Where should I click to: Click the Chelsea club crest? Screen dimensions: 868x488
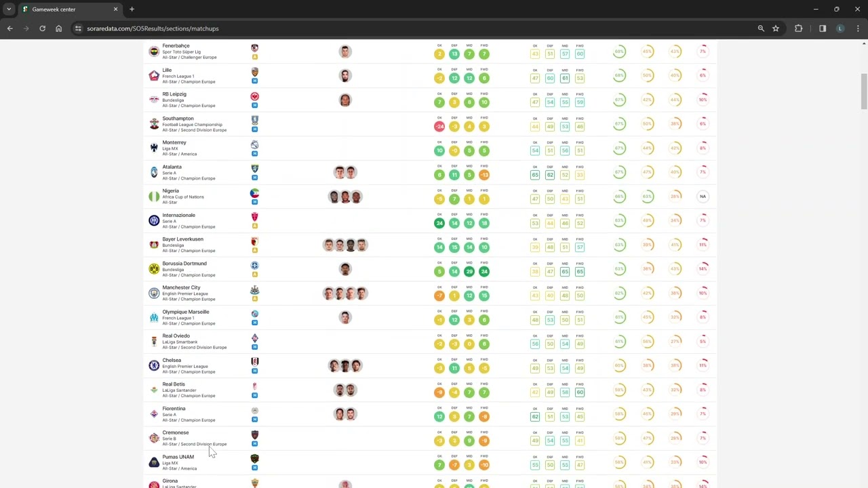[154, 365]
